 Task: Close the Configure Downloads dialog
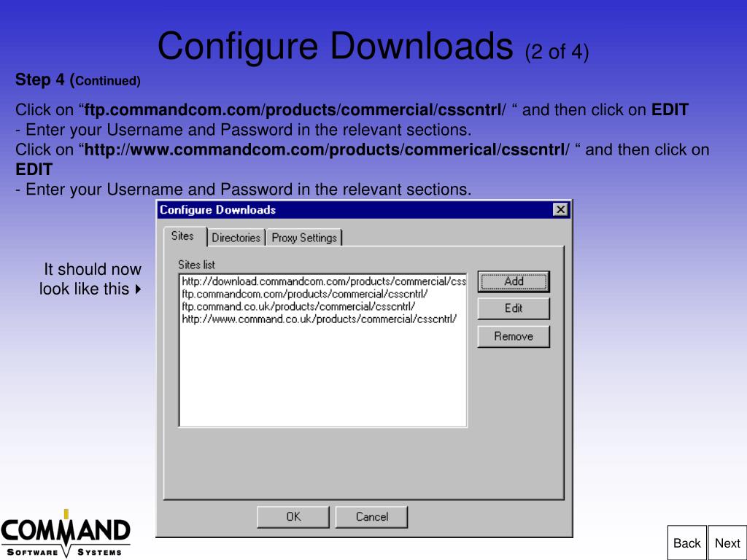(x=561, y=209)
